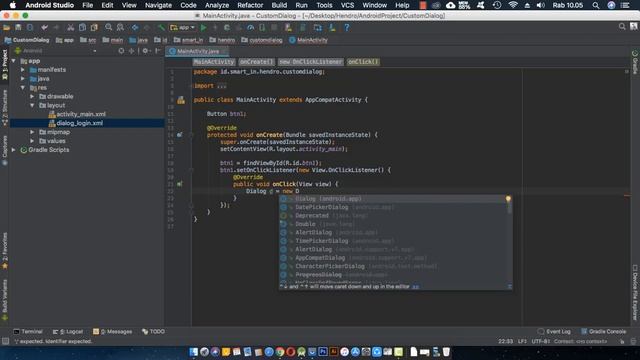Click the Undo toolbar icon

coord(44,27)
